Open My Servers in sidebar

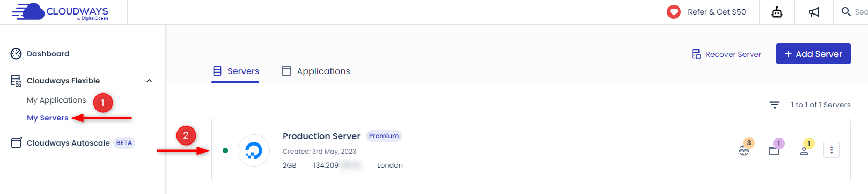48,118
